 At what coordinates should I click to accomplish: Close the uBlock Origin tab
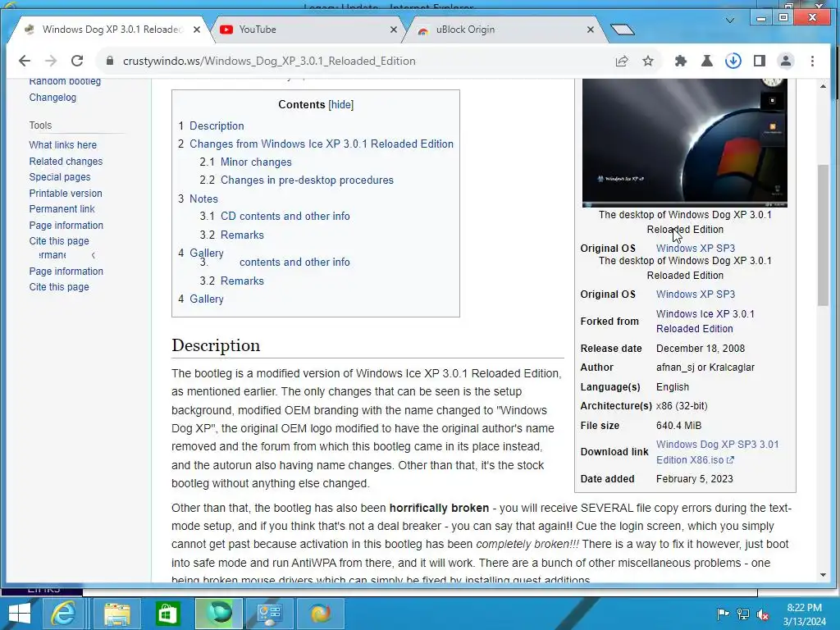[591, 30]
